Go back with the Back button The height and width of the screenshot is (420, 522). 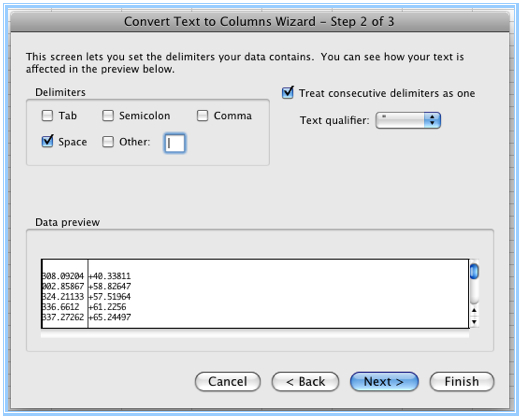[x=305, y=382]
